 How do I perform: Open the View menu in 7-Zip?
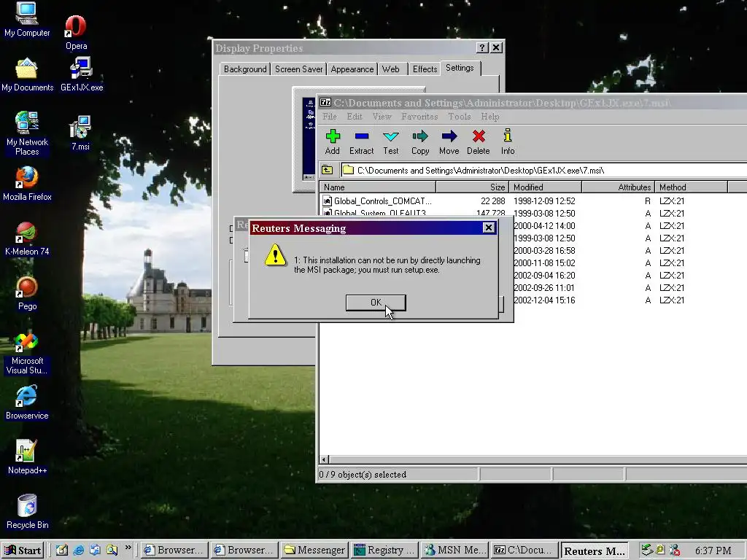(x=382, y=116)
